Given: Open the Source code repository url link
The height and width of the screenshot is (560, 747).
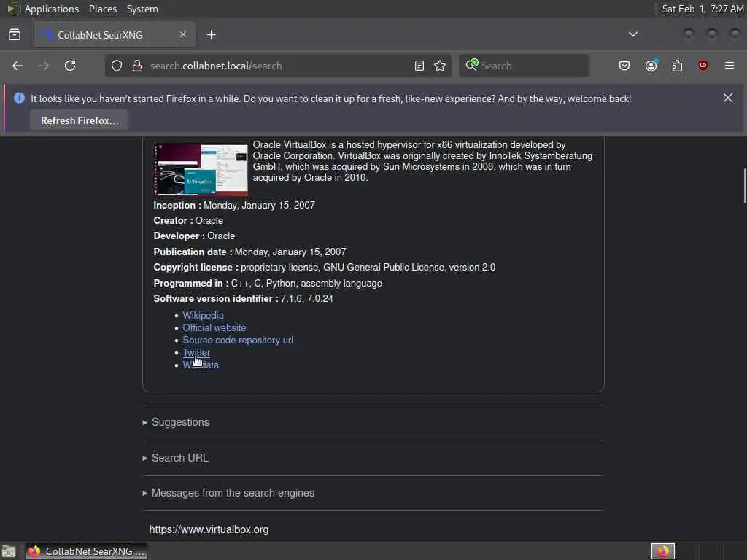Looking at the screenshot, I should [x=238, y=340].
